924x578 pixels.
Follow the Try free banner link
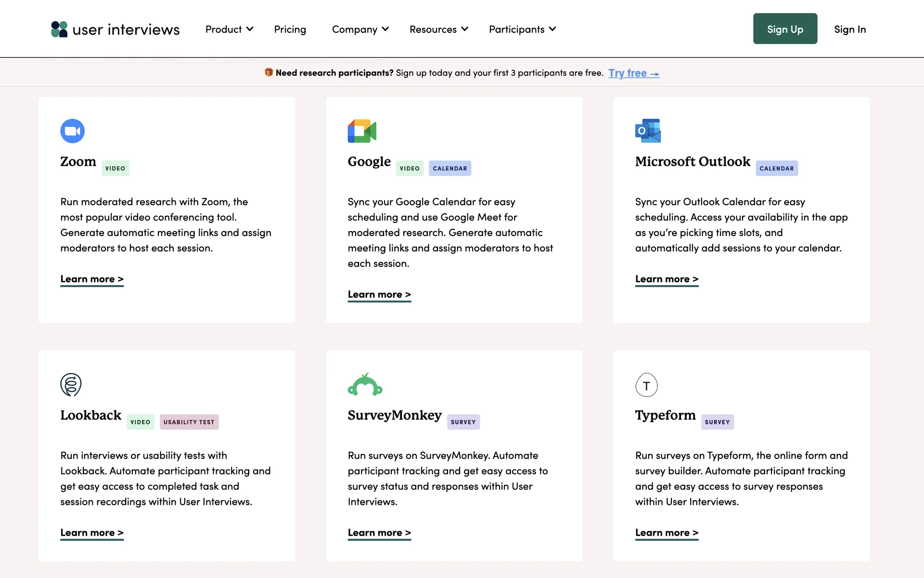coord(633,73)
